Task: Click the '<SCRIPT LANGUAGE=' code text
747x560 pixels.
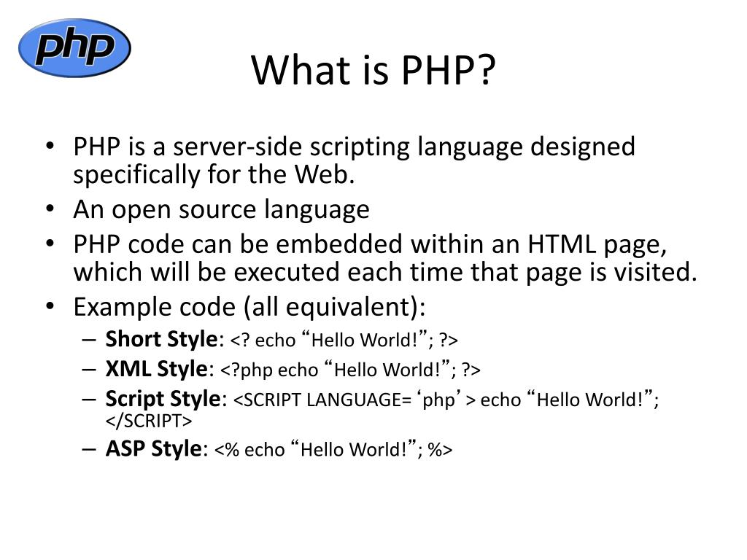Action: click(446, 400)
